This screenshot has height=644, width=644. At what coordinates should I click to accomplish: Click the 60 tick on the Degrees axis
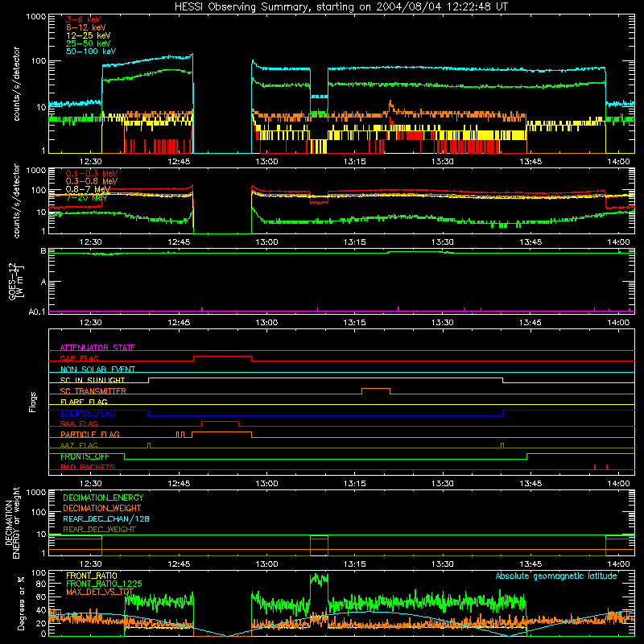tap(41, 597)
